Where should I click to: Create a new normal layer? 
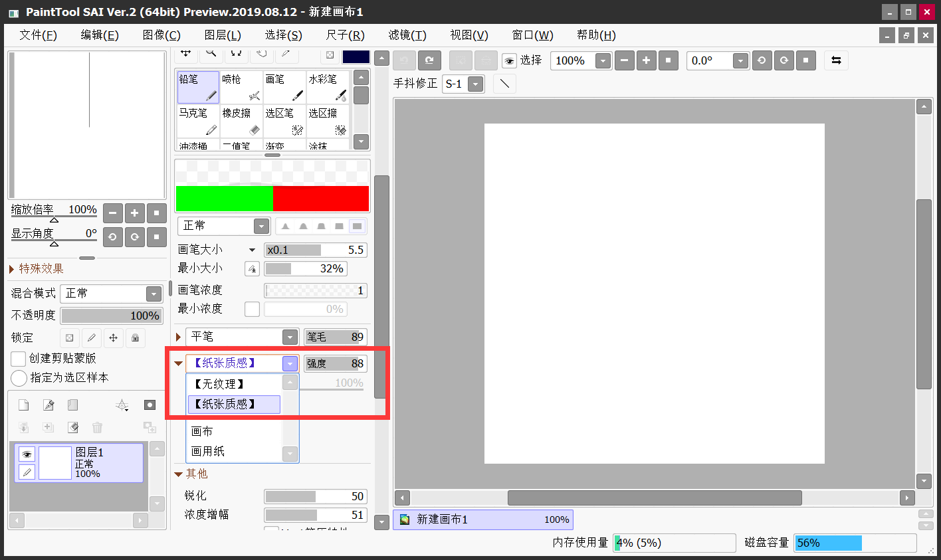(24, 405)
